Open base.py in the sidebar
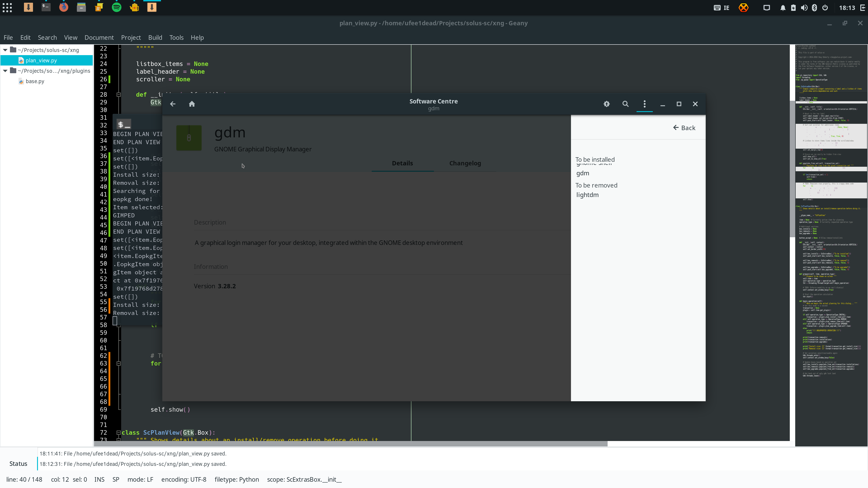The width and height of the screenshot is (868, 488). tap(35, 81)
